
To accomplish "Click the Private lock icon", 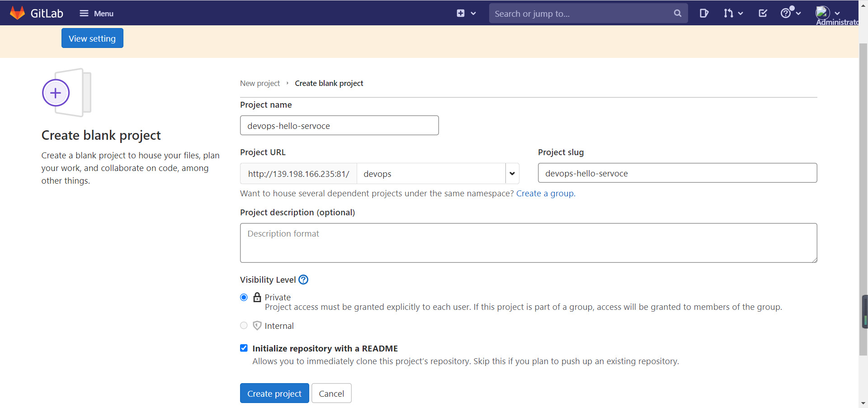I will tap(257, 297).
